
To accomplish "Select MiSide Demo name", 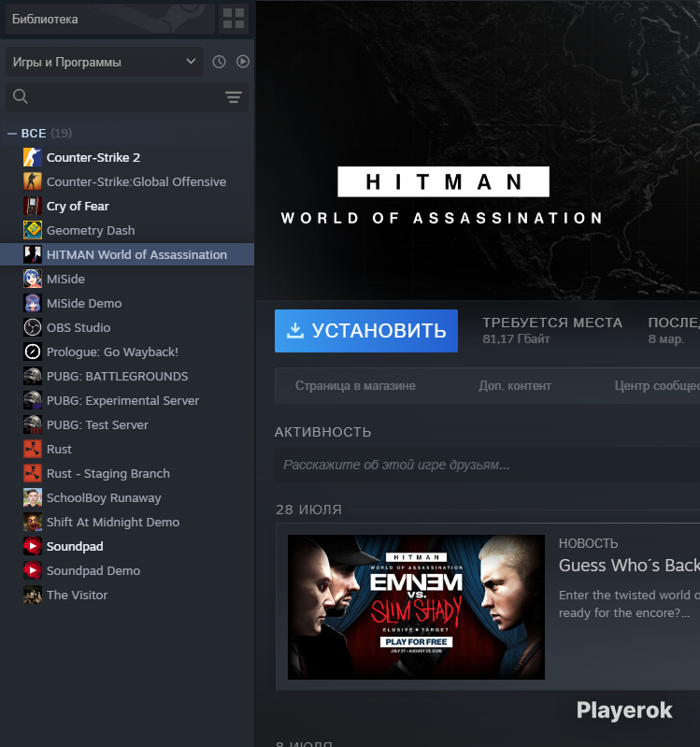I will click(x=84, y=303).
